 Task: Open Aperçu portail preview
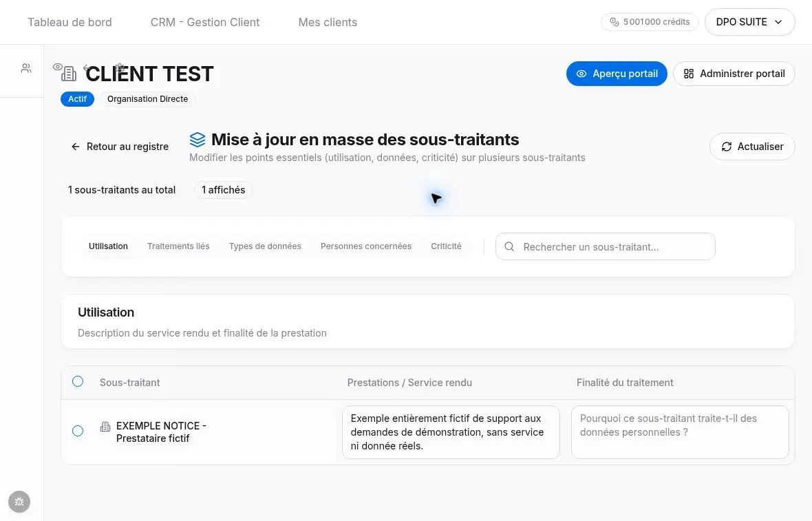617,74
